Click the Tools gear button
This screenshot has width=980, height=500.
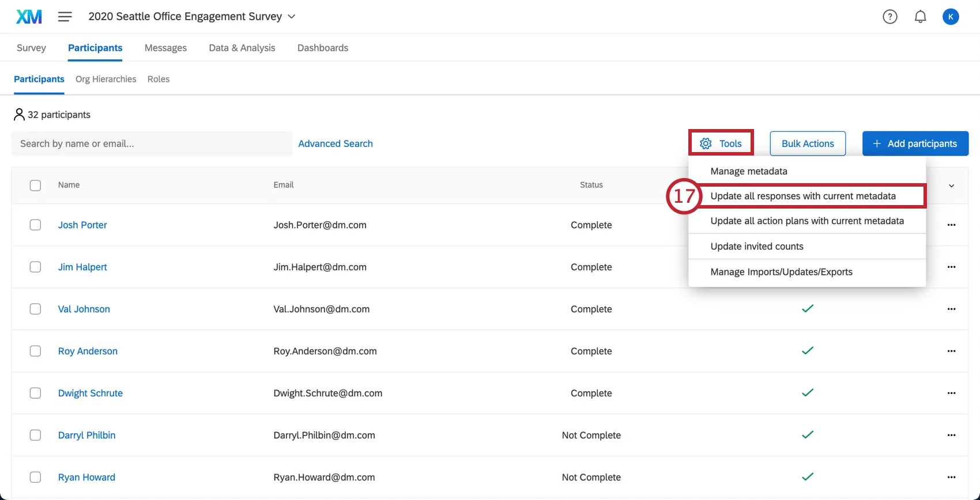(x=721, y=143)
